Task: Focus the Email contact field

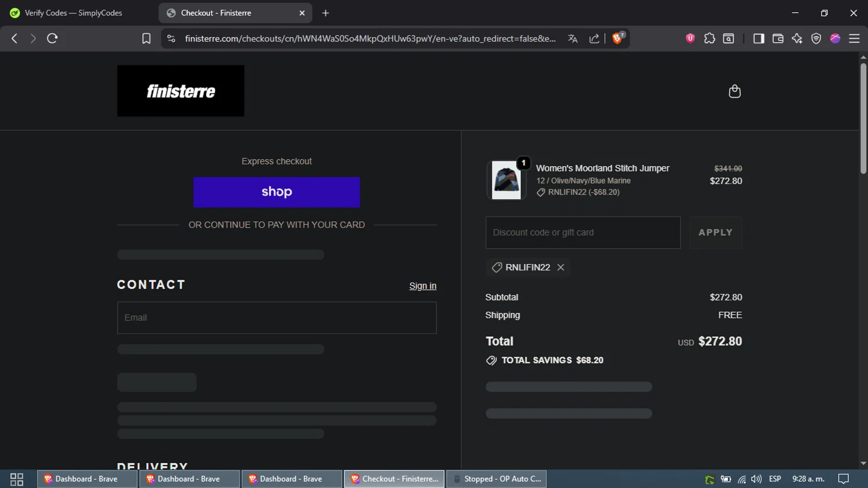Action: [x=277, y=318]
